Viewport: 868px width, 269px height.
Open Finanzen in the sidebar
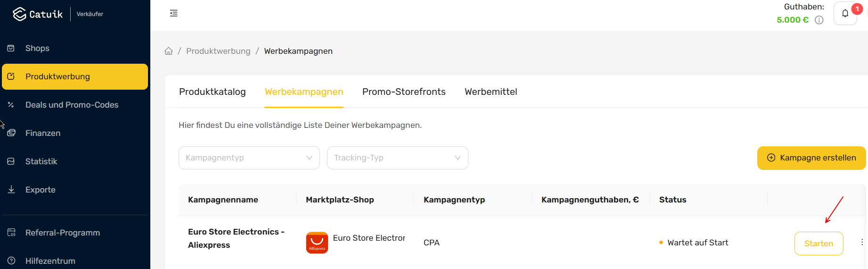click(x=43, y=133)
